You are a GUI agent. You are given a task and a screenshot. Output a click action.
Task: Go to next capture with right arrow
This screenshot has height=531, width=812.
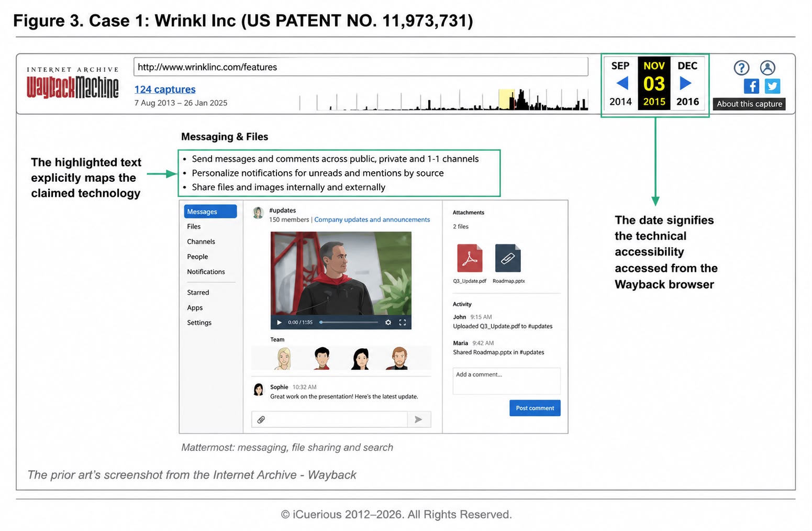click(x=685, y=83)
